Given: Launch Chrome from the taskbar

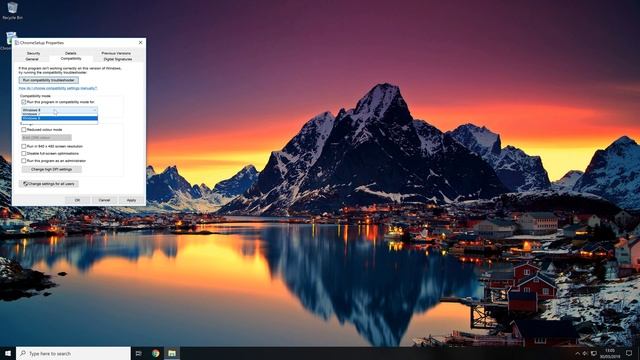Looking at the screenshot, I should 156,353.
